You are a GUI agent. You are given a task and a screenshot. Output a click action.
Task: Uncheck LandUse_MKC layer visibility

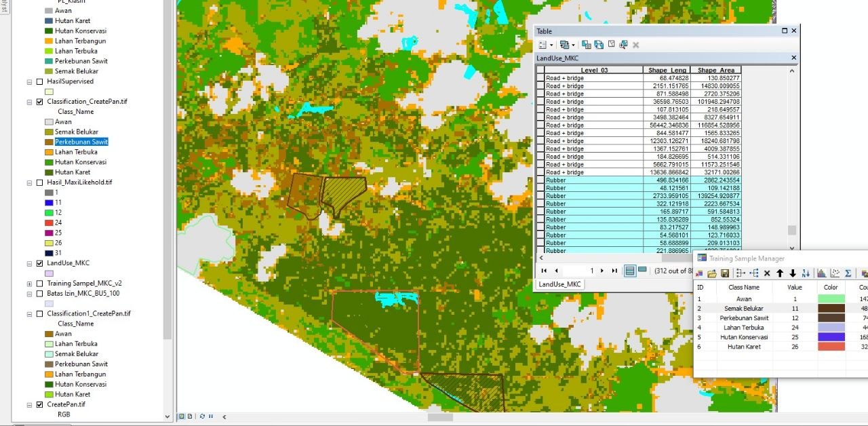[x=39, y=263]
